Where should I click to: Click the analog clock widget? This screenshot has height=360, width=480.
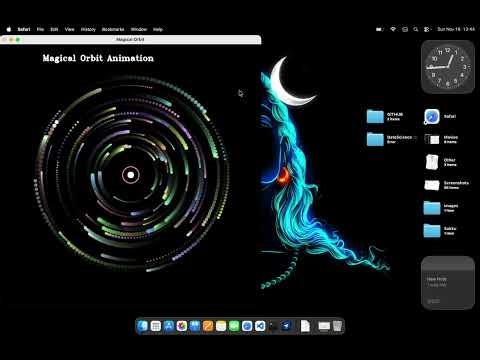point(448,67)
